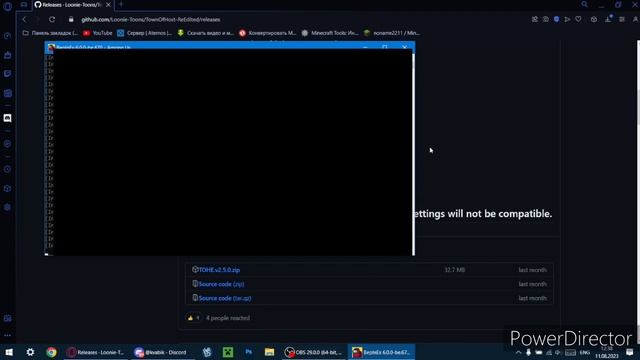Open the Windows Start button
This screenshot has width=640, height=360.
point(9,352)
